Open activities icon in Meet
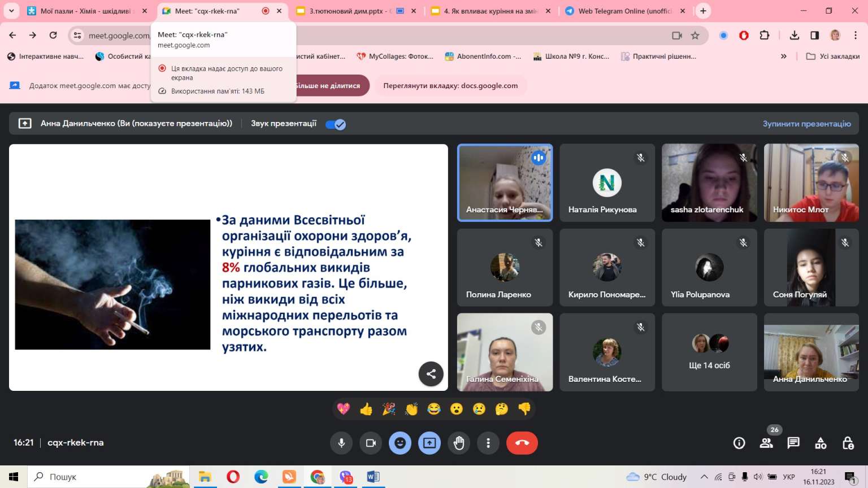Screen dimensions: 868x488 point(821,443)
